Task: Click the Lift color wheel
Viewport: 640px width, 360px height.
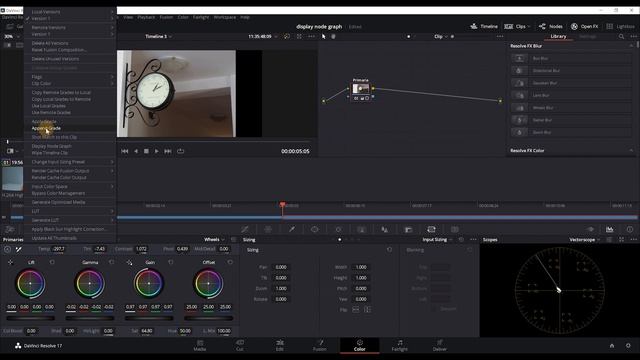Action: [30, 283]
